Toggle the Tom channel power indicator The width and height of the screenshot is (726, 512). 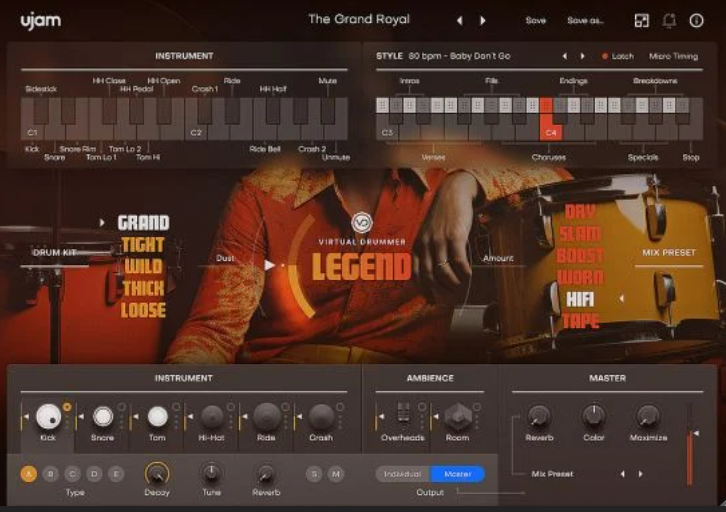(176, 407)
